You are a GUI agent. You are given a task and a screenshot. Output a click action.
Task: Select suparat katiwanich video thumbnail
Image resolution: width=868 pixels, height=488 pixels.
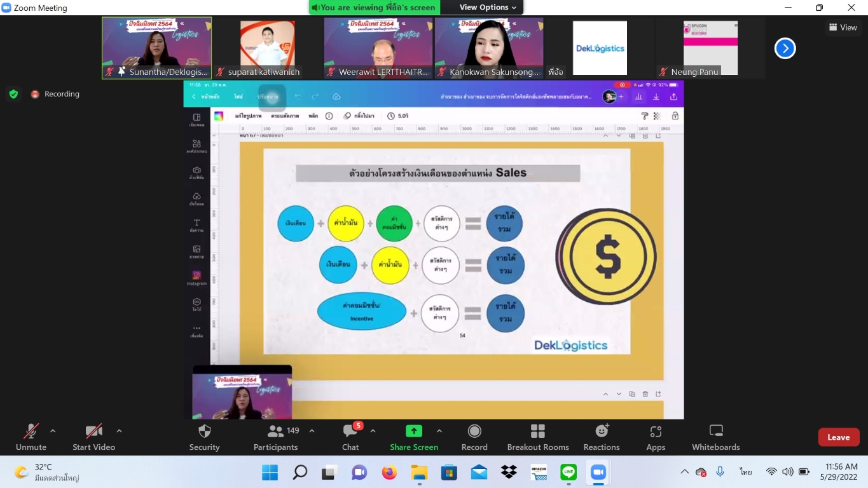click(267, 48)
